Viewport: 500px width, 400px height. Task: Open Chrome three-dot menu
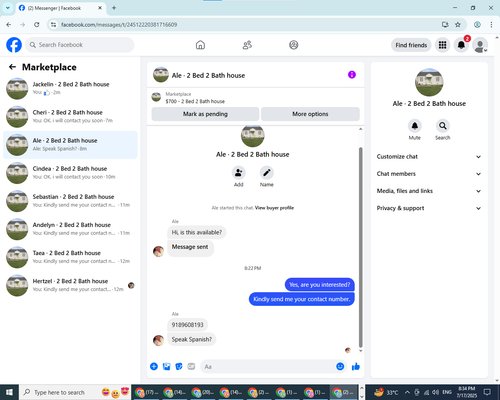coord(491,24)
